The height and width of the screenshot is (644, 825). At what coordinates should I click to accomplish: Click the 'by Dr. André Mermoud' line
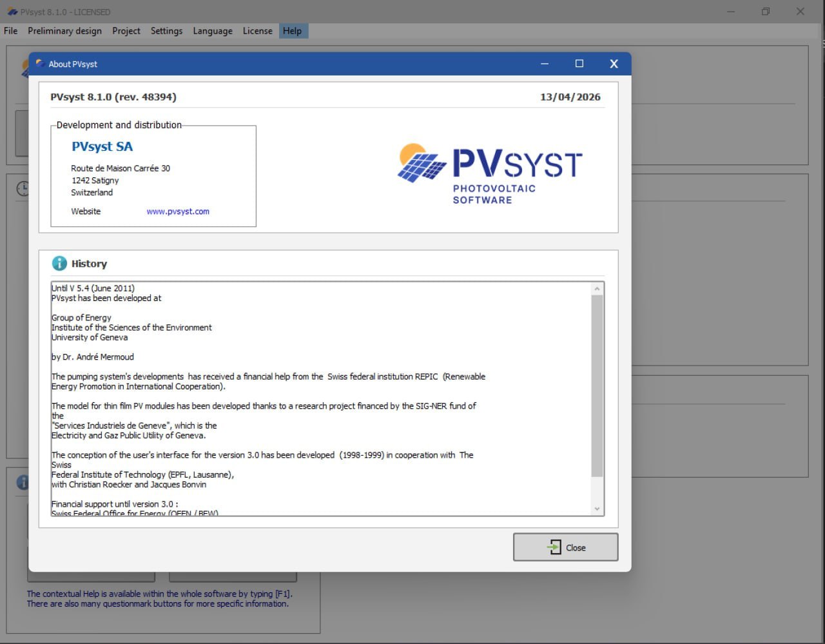pyautogui.click(x=93, y=356)
